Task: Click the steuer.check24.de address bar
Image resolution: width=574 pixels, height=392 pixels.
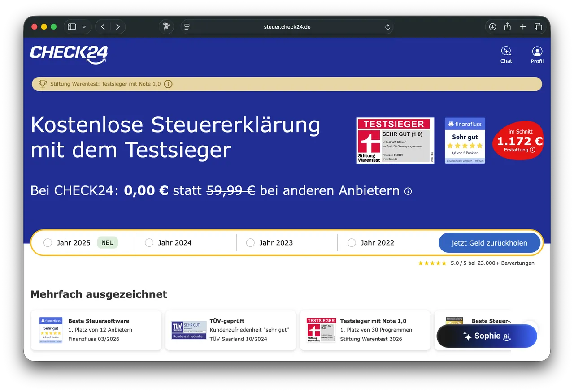Action: [x=287, y=27]
